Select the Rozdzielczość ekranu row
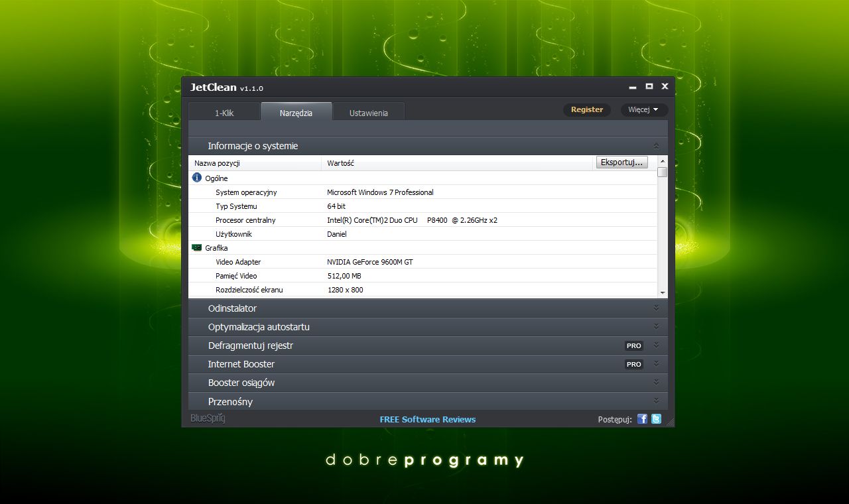This screenshot has height=504, width=849. tap(423, 289)
